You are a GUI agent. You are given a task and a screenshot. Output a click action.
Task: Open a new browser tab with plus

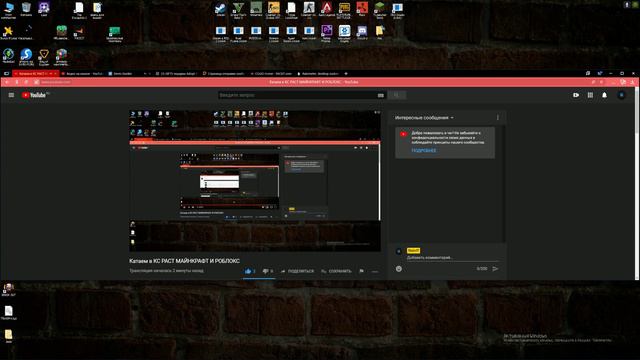click(346, 73)
